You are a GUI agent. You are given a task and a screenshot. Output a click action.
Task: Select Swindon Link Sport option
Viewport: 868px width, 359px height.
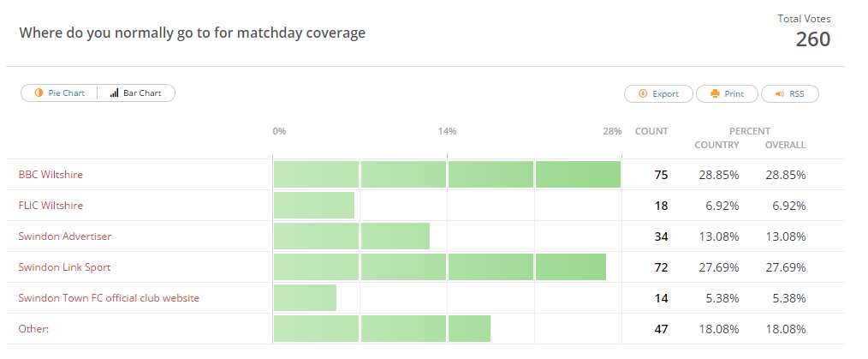point(64,267)
